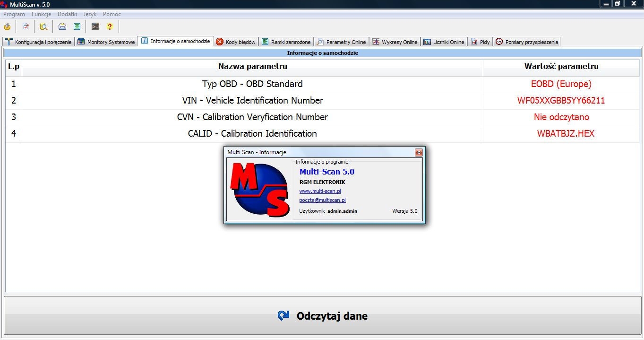Switch to the Kody błędów tab
Image resolution: width=644 pixels, height=340 pixels.
point(236,42)
